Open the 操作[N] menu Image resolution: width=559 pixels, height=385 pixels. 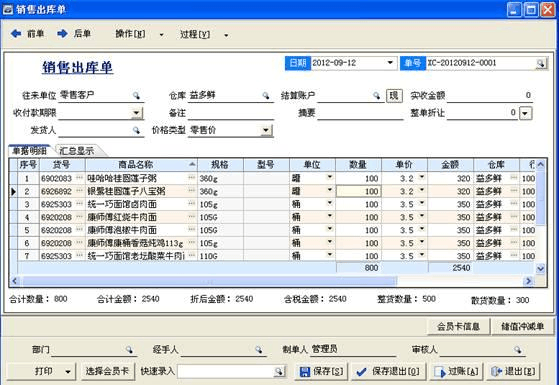[139, 34]
